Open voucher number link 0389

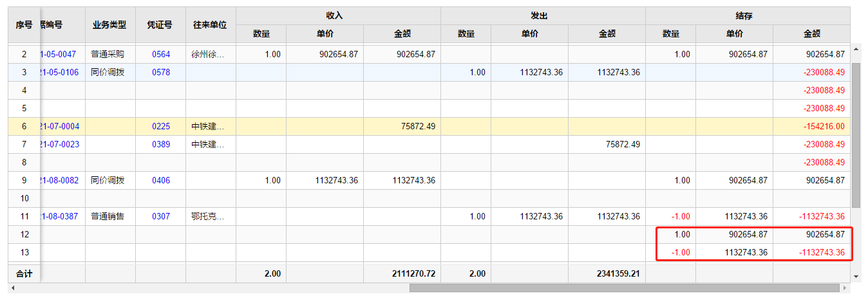coord(161,145)
